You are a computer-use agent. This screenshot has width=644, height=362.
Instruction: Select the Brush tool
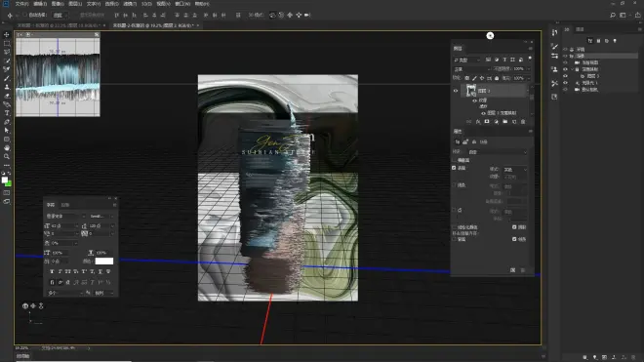click(7, 78)
